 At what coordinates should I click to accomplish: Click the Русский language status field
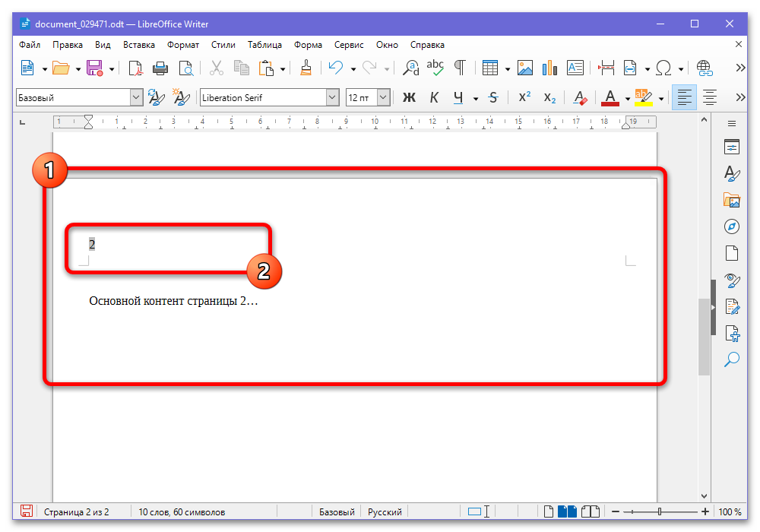point(385,512)
